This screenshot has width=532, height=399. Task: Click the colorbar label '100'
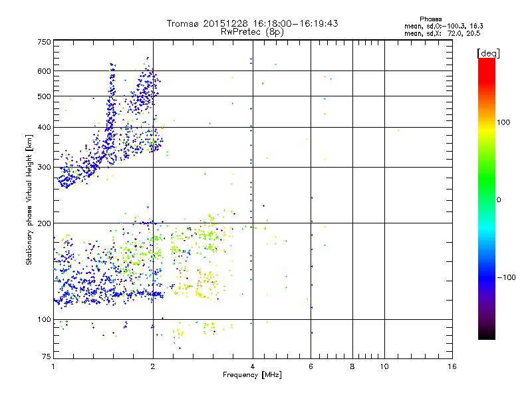click(503, 122)
